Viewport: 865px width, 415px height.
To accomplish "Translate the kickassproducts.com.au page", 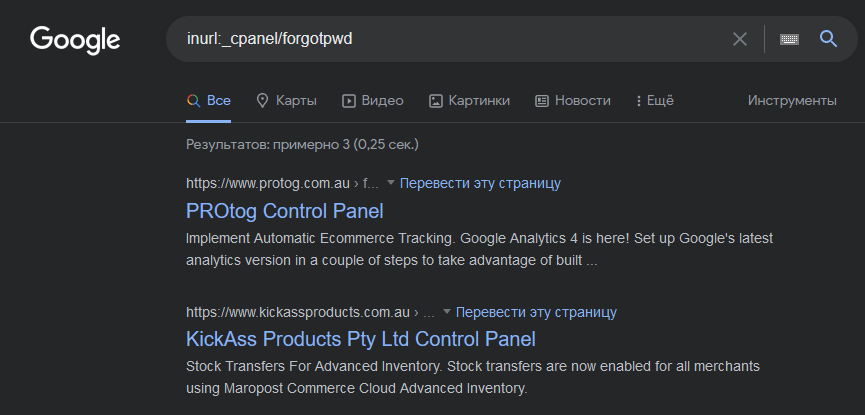I will pos(536,311).
